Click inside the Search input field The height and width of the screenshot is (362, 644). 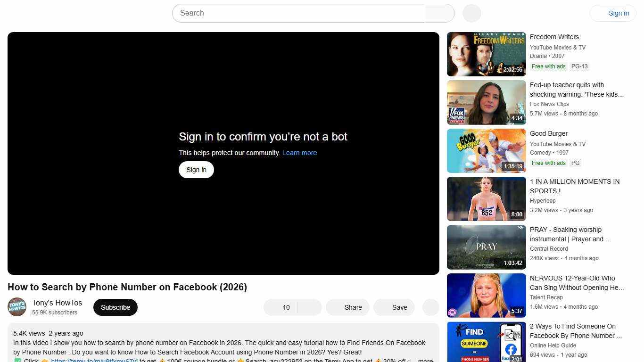[x=297, y=13]
